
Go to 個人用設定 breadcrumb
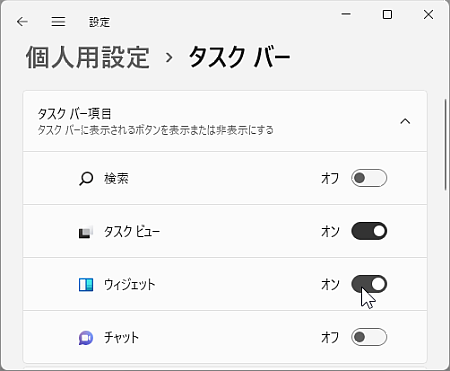[x=88, y=57]
